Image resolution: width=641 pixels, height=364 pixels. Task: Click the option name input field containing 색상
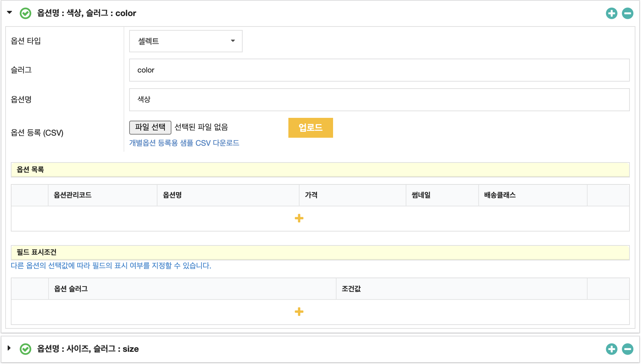pos(379,100)
